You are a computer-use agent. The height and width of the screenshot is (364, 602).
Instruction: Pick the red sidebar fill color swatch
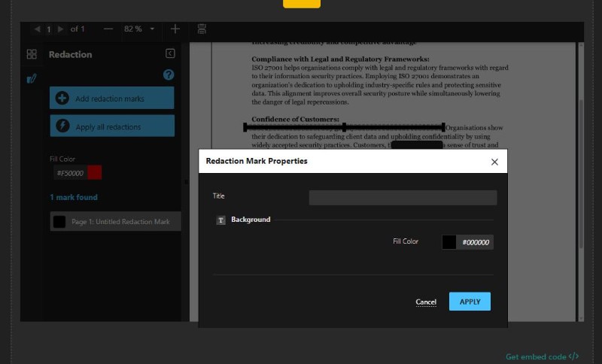[x=94, y=173]
